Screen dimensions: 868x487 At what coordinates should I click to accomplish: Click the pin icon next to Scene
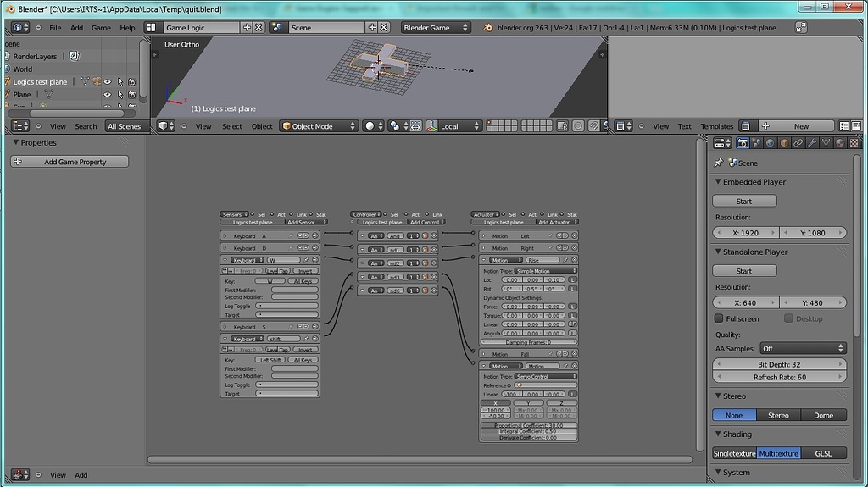719,163
